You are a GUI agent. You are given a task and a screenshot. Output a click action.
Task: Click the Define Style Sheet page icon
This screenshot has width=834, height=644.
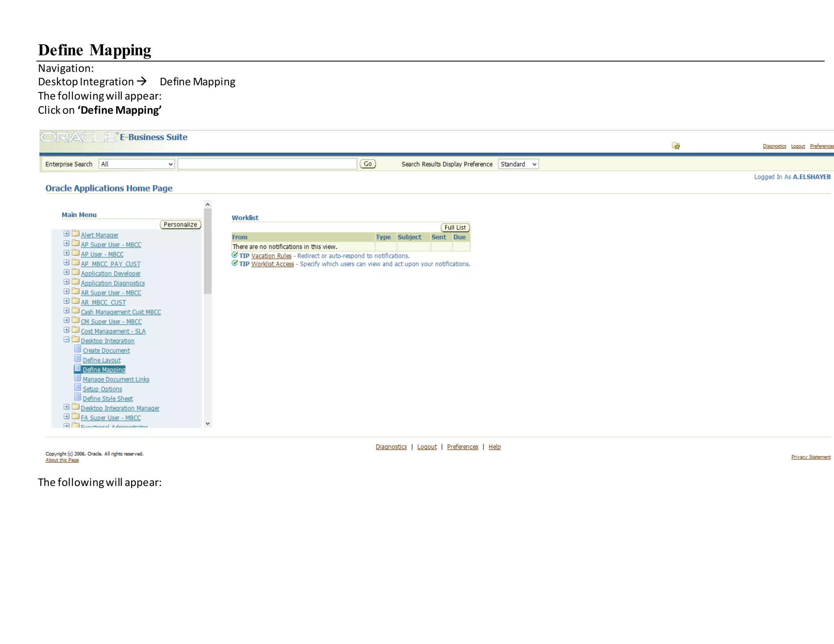78,397
